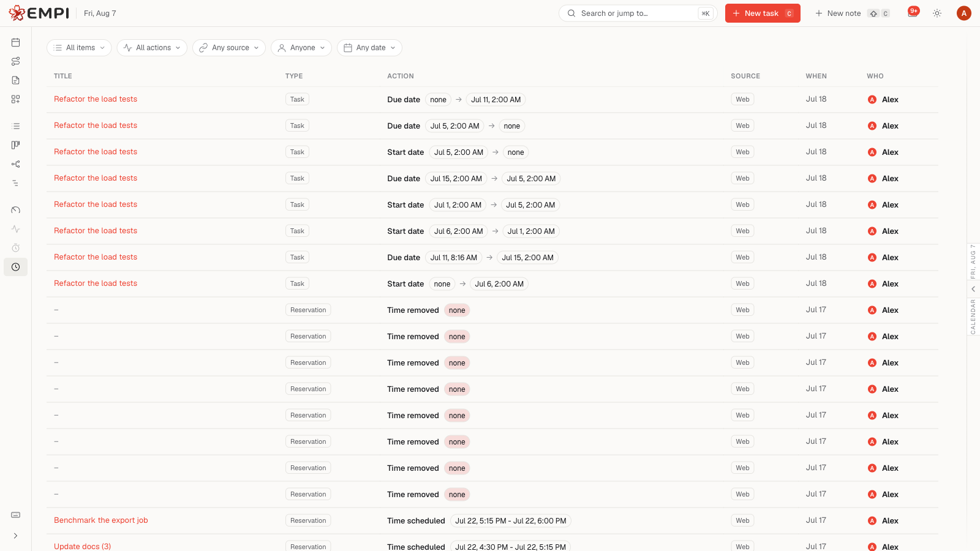Click Web source tag on Benchmark export row

[743, 520]
